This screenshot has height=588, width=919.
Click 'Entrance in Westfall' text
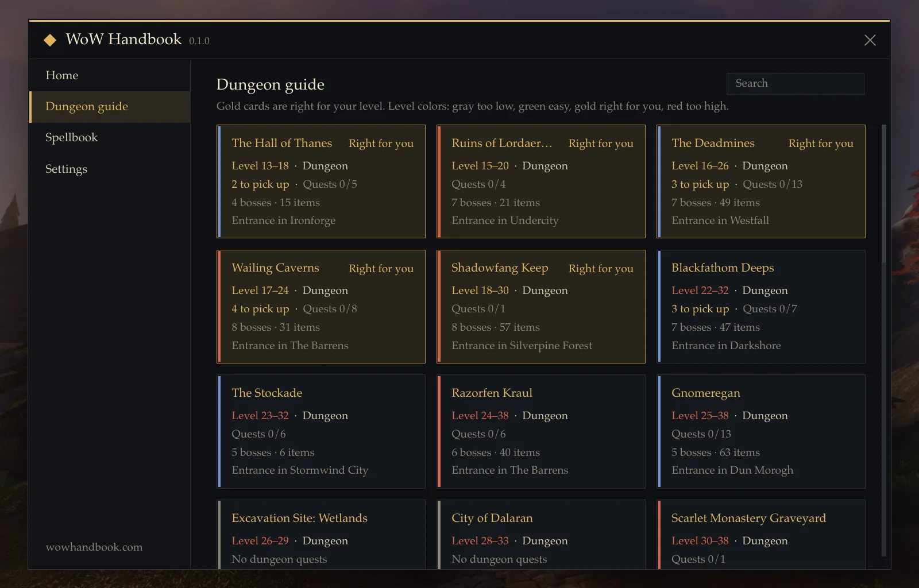click(x=720, y=220)
